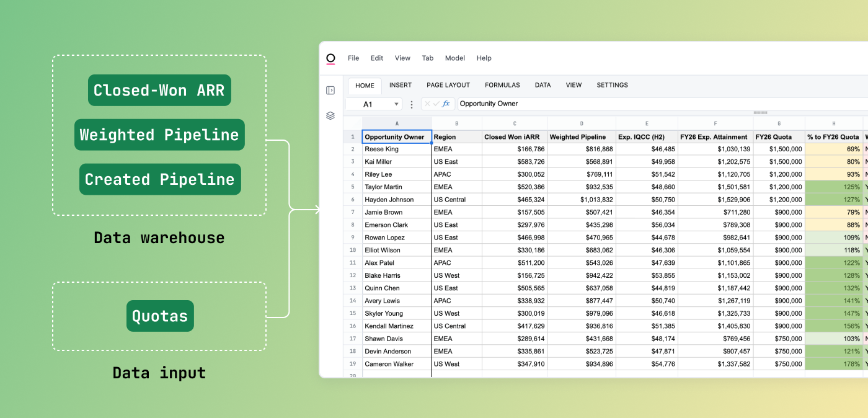Open the File menu

click(x=353, y=58)
